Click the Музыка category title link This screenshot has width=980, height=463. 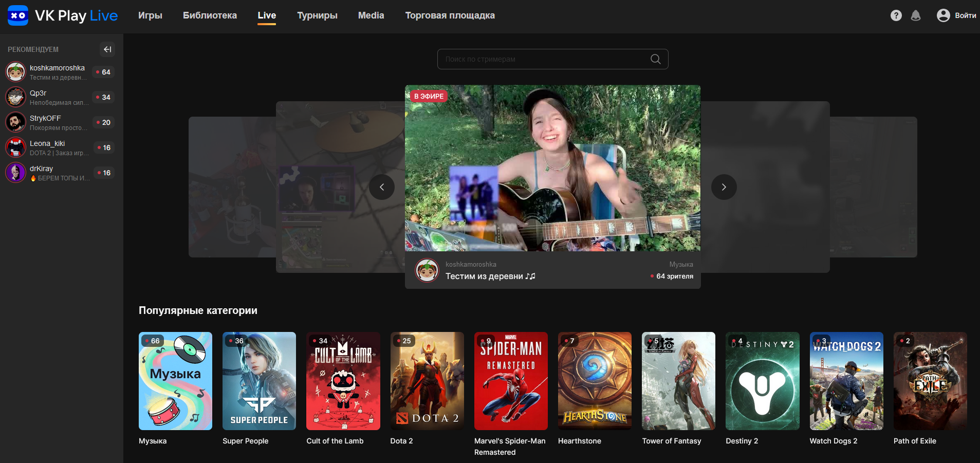click(x=153, y=441)
